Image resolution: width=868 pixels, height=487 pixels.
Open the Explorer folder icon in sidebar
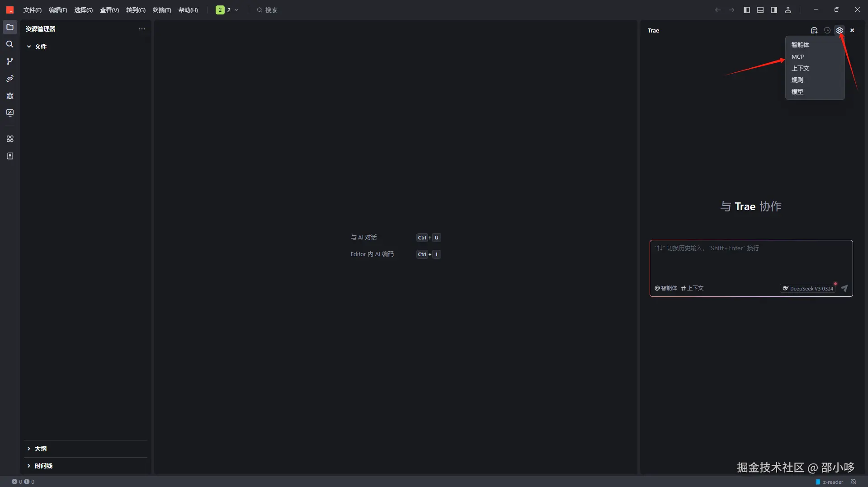click(x=9, y=27)
